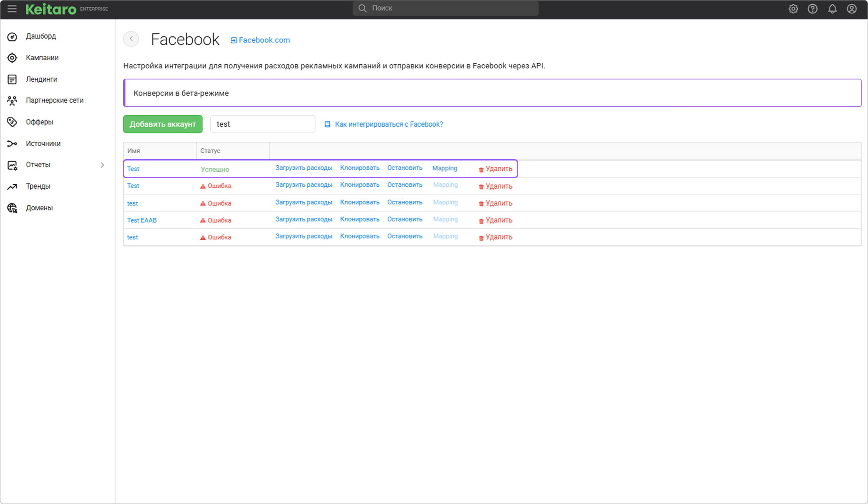Click the ENTERPRISE label next to logo
Image resolution: width=868 pixels, height=504 pixels.
click(94, 9)
